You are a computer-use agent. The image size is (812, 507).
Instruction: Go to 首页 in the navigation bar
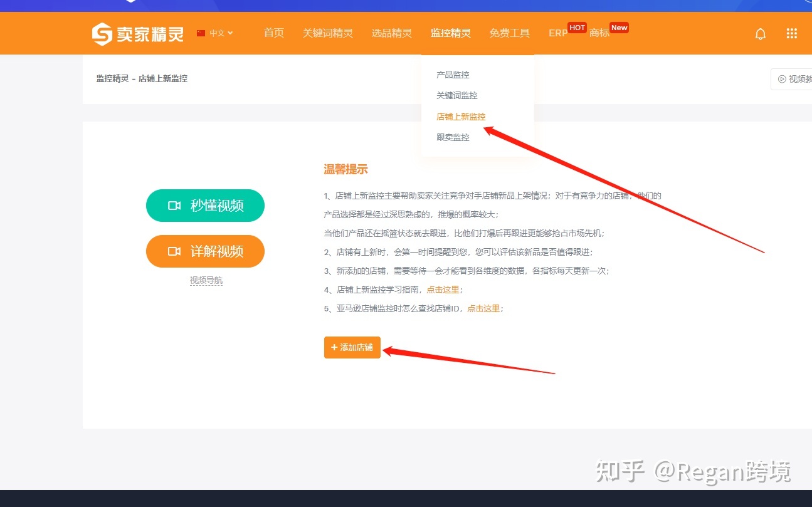tap(273, 33)
